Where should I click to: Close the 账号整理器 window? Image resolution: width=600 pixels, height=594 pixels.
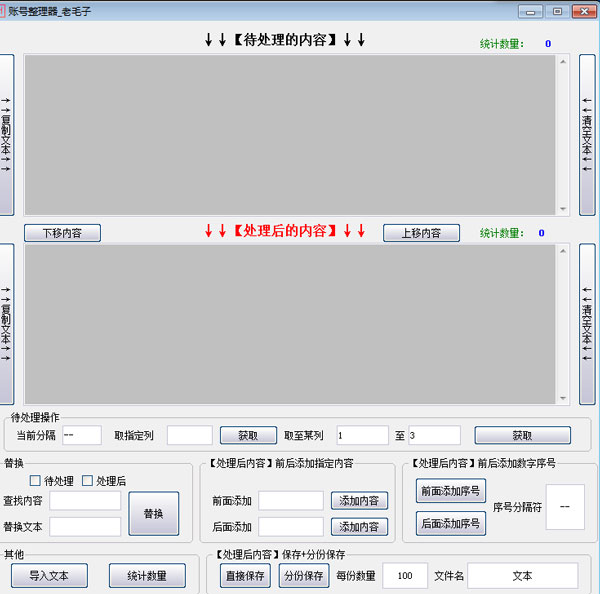tap(584, 11)
